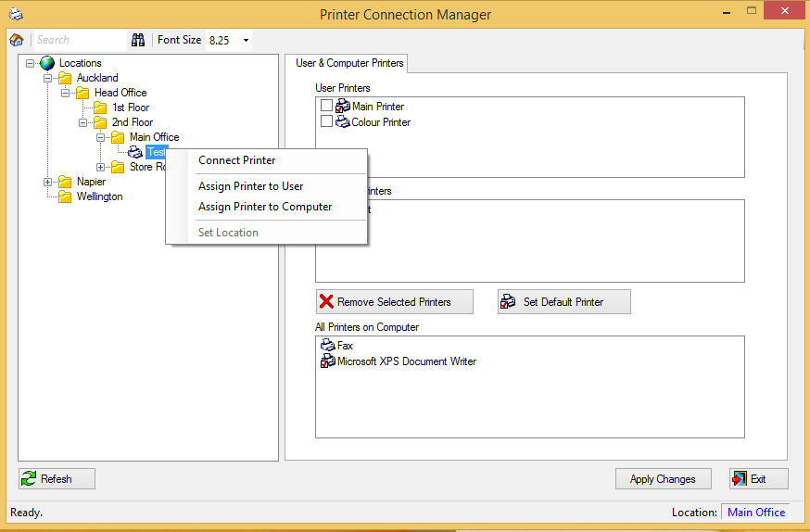Image resolution: width=810 pixels, height=532 pixels.
Task: Open the Font Size dropdown
Action: pos(246,41)
